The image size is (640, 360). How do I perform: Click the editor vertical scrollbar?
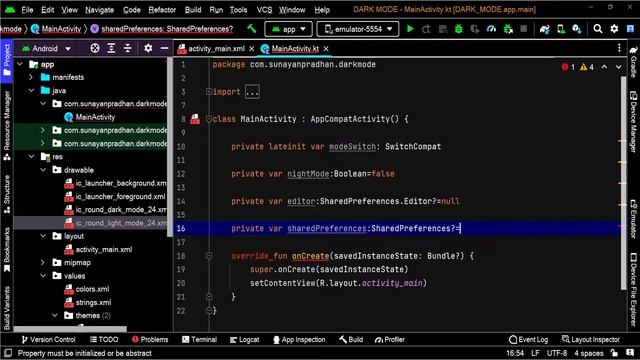click(x=623, y=183)
